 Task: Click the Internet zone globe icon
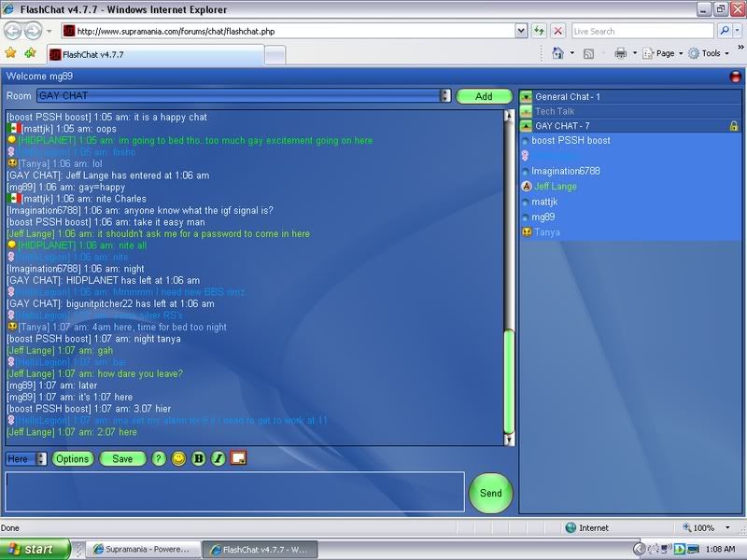571,527
